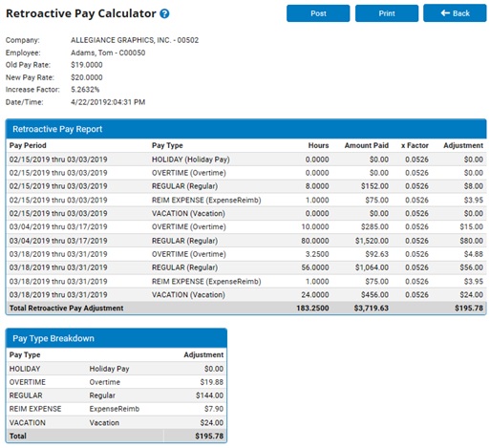This screenshot has height=448, width=490.
Task: Click the $1,064.00 amount paid cell
Action: coord(372,267)
